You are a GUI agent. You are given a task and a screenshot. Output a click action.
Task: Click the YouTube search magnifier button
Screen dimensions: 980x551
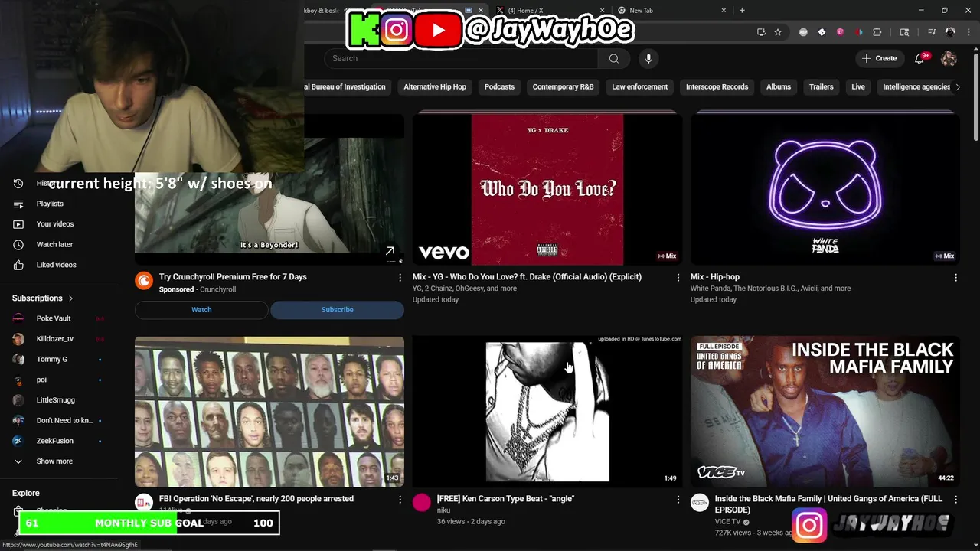613,58
